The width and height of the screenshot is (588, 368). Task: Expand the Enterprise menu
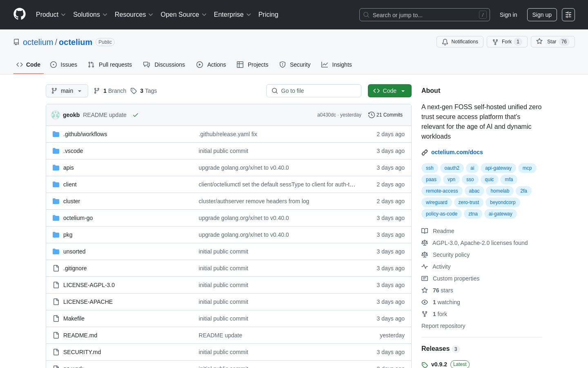pyautogui.click(x=232, y=15)
